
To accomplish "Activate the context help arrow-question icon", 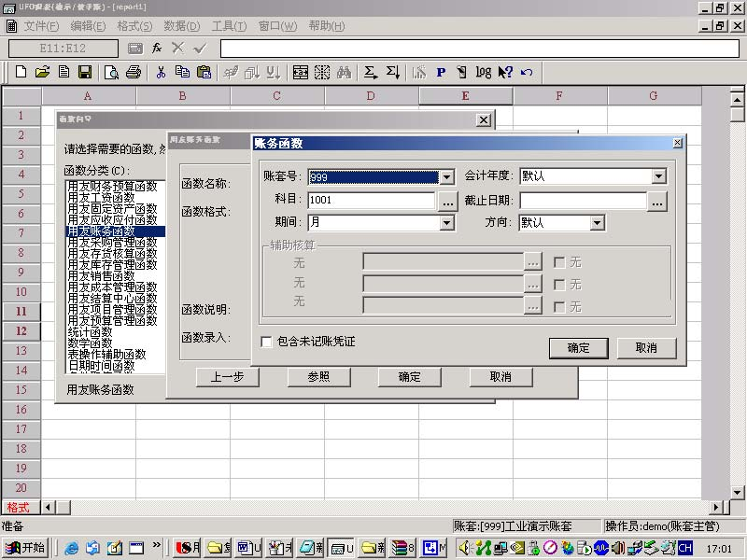I will coord(505,72).
